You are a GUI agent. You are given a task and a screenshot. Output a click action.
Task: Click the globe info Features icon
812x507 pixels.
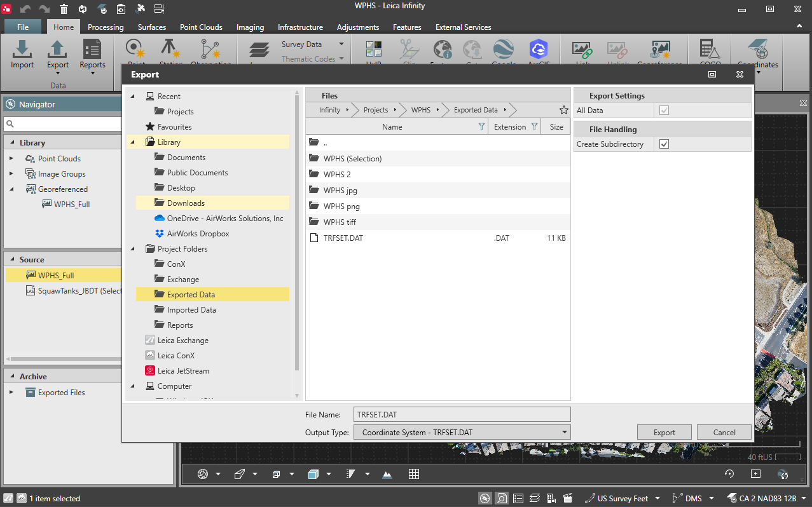[442, 50]
